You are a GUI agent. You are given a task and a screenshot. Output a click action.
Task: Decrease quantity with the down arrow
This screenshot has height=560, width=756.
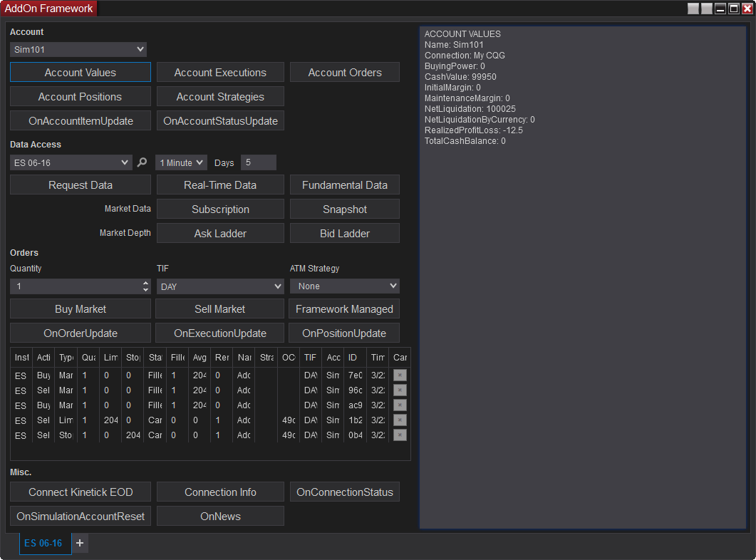coord(146,290)
